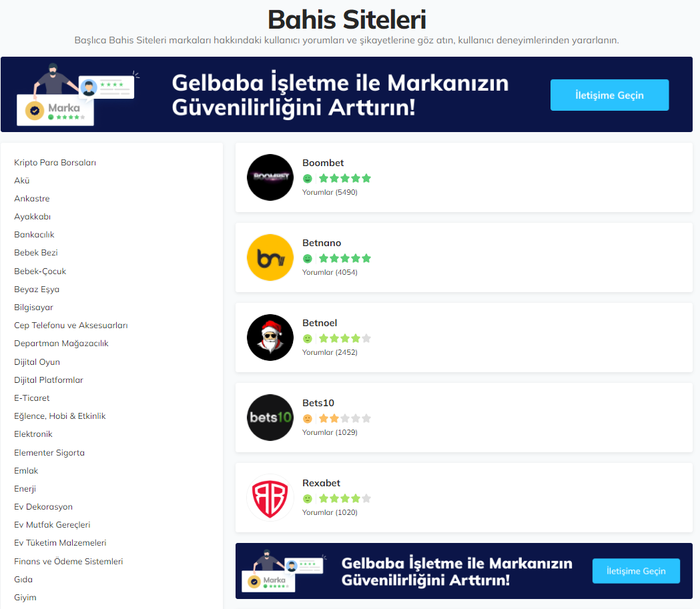The height and width of the screenshot is (609, 700).
Task: Select the black Bets10 logo
Action: point(270,418)
